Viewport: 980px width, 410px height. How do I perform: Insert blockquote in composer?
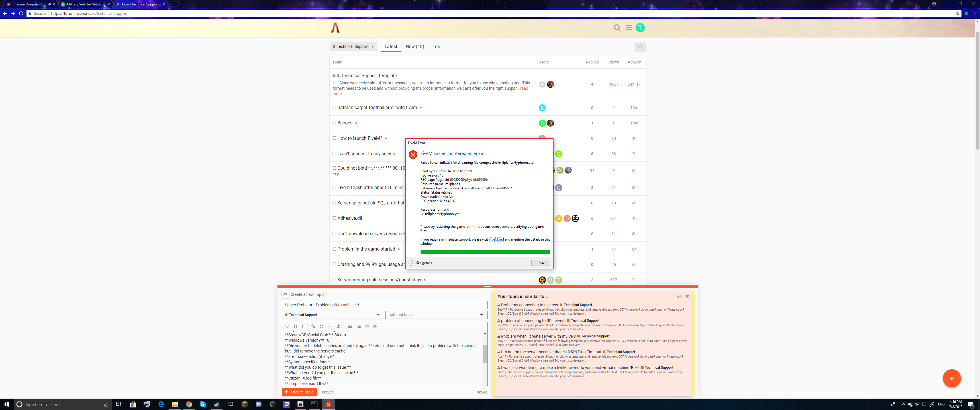point(321,326)
